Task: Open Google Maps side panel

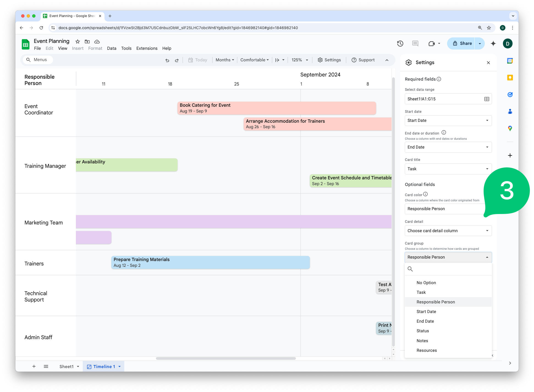Action: coord(510,128)
